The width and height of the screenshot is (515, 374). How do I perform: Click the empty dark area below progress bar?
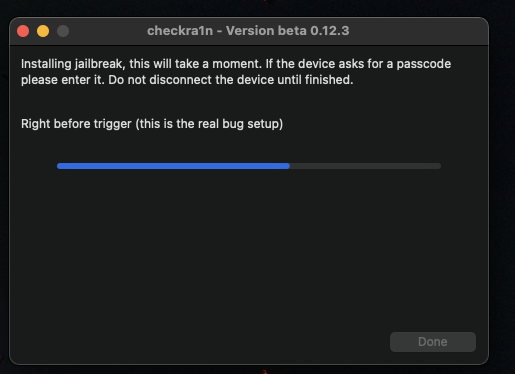[248, 250]
